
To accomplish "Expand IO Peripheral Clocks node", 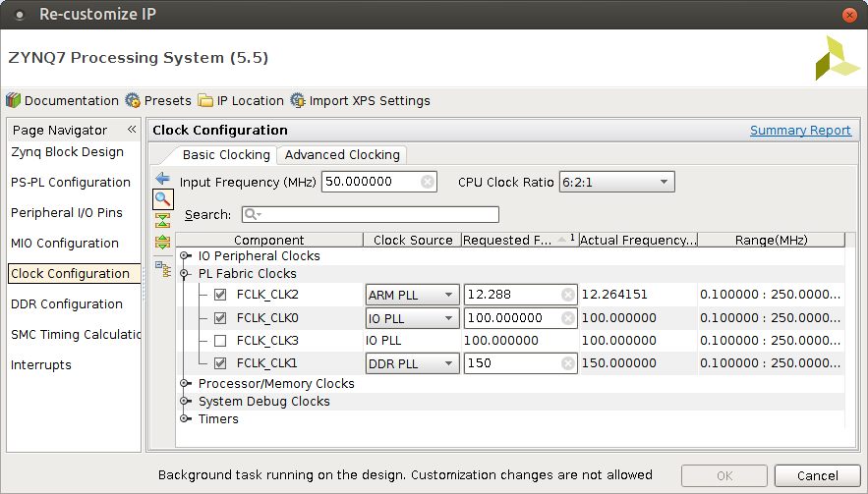I will pyautogui.click(x=185, y=255).
